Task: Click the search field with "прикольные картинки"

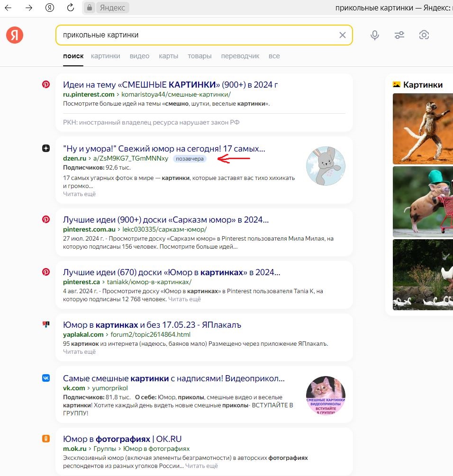Action: [197, 35]
